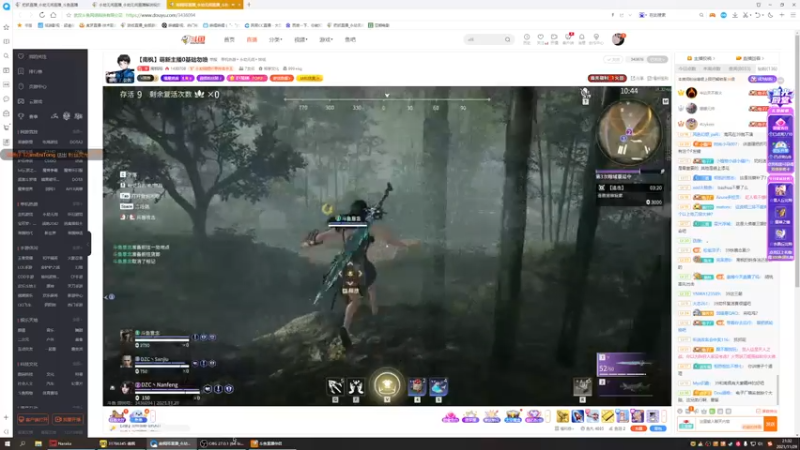Screen dimensions: 800x450
Task: Open the creator center lightbulb icon
Action: [x=596, y=38]
